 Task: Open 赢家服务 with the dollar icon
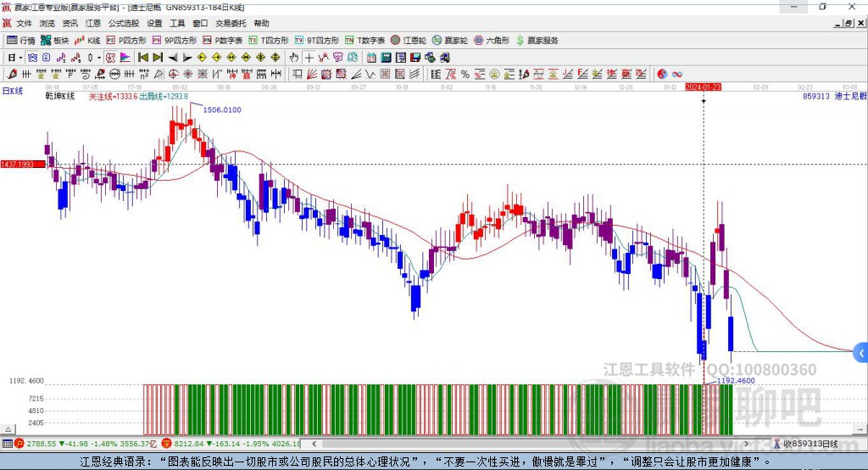coord(537,40)
